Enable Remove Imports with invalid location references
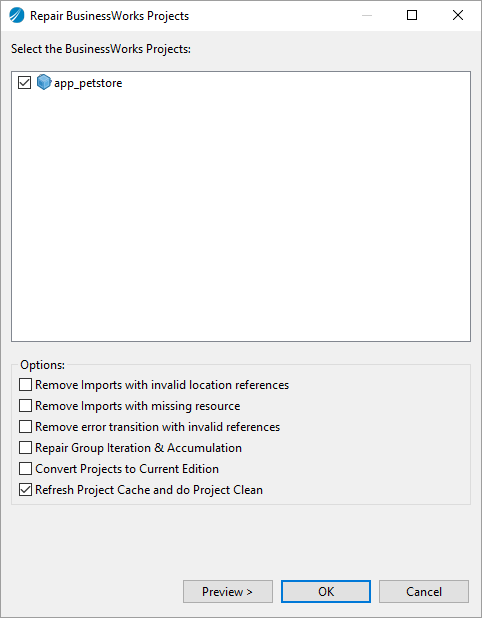This screenshot has height=620, width=483. tap(25, 384)
